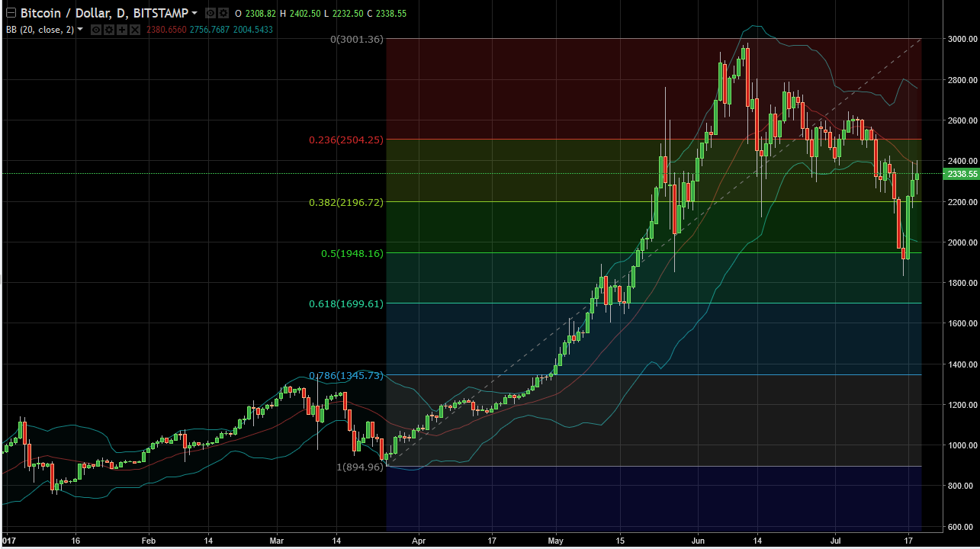Expand the BB (20, close, 2) dropdown arrow

pyautogui.click(x=80, y=30)
